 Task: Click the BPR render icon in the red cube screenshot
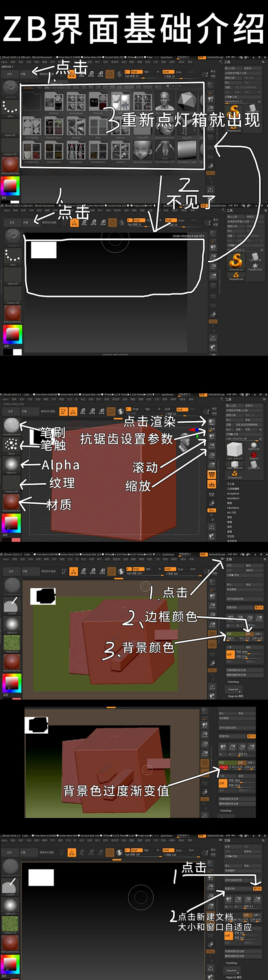tap(212, 422)
